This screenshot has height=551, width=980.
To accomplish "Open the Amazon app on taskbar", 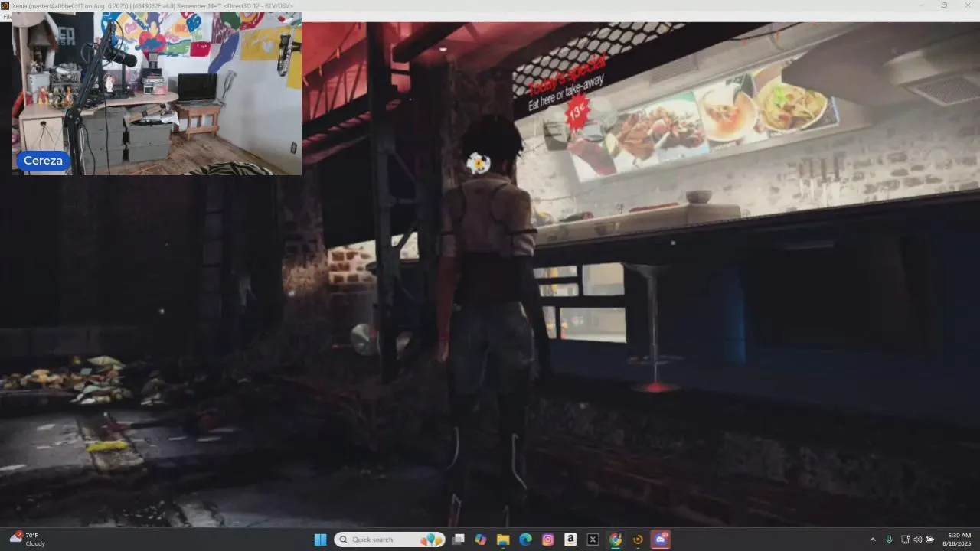I will (570, 540).
